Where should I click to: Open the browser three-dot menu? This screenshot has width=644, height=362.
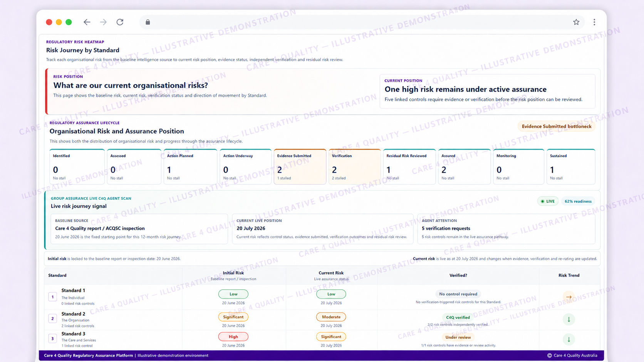point(594,22)
